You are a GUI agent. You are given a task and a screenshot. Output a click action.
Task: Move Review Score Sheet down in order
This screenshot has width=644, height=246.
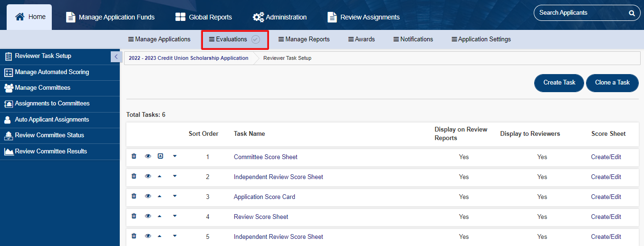[174, 216]
